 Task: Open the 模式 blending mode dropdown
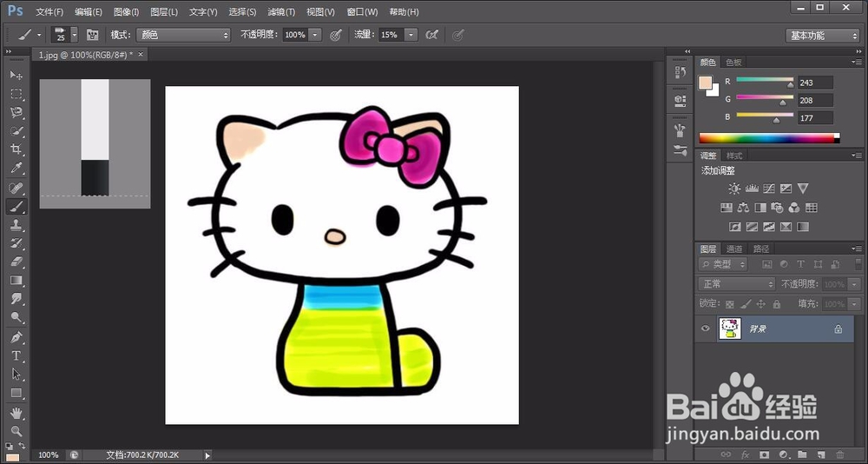pyautogui.click(x=183, y=35)
